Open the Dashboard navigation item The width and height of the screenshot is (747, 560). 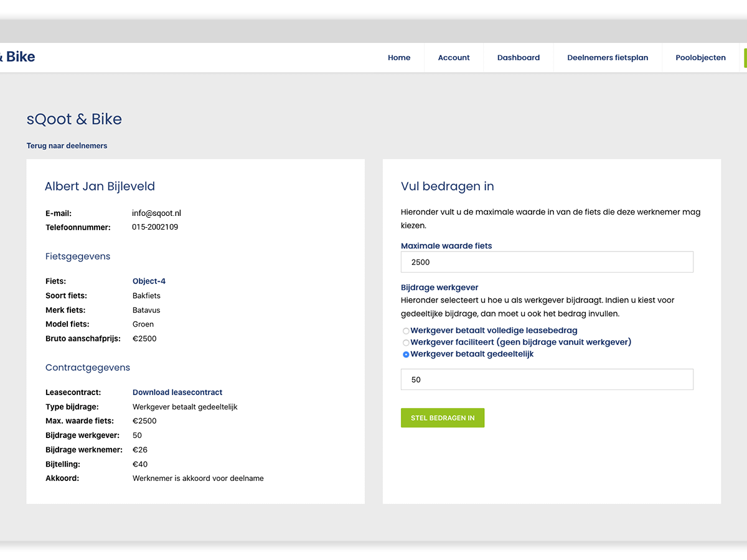(x=518, y=58)
